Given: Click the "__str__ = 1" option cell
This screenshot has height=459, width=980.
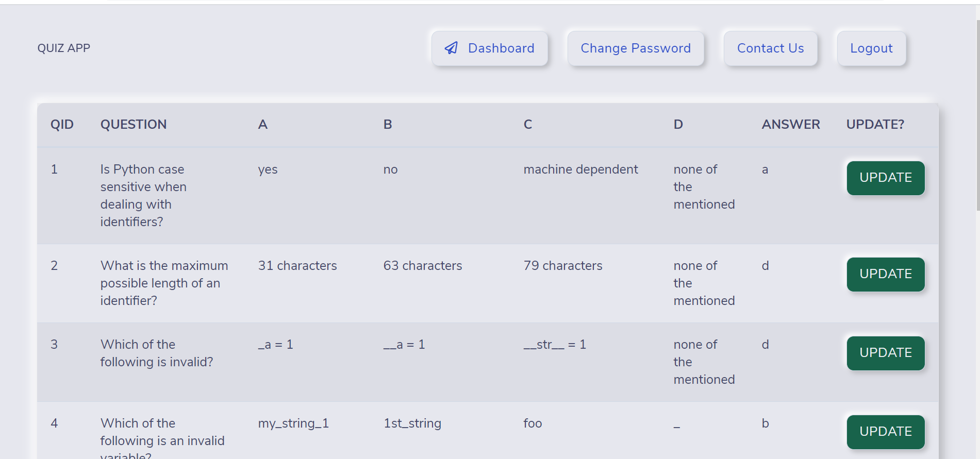Looking at the screenshot, I should [555, 345].
